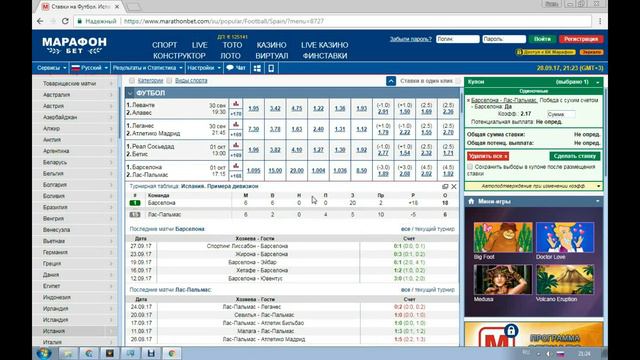
Task: Open Windows Start button
Action: coord(44,353)
